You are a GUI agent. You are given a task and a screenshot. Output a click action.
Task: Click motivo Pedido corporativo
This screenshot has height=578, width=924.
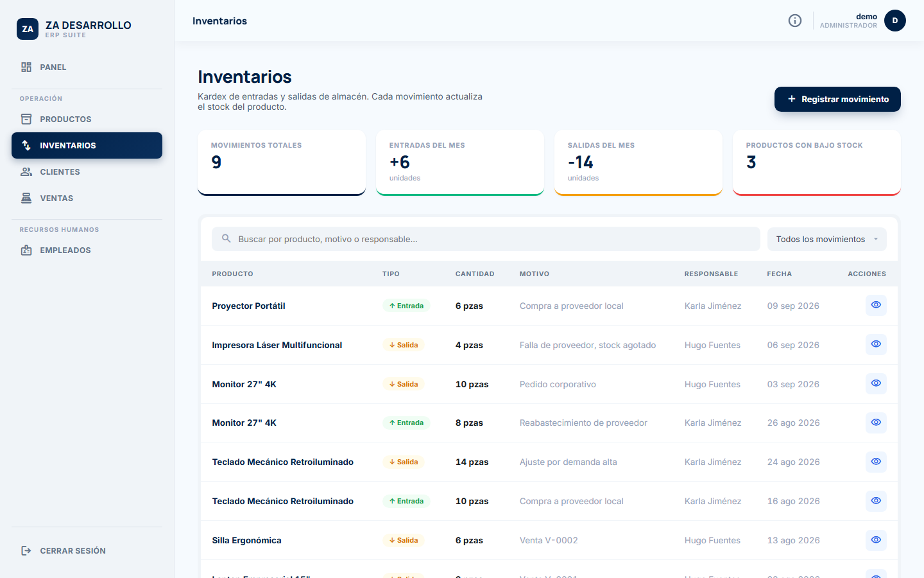tap(558, 384)
